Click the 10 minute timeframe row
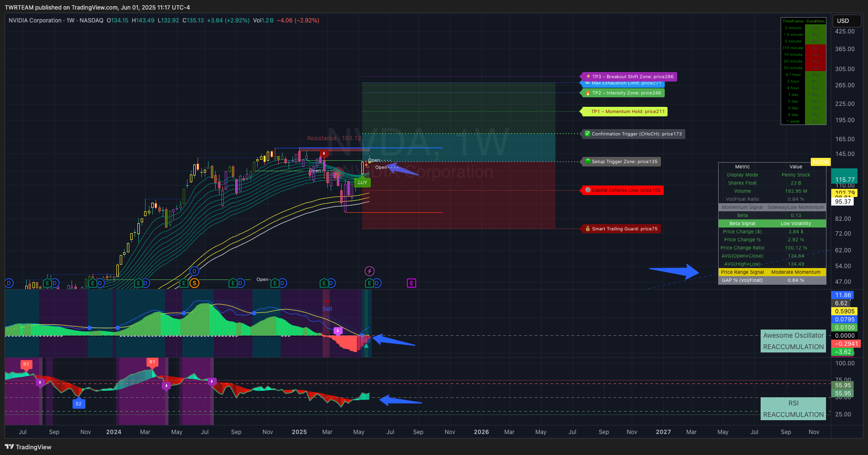Screen dimensions: 868x455 [x=803, y=48]
